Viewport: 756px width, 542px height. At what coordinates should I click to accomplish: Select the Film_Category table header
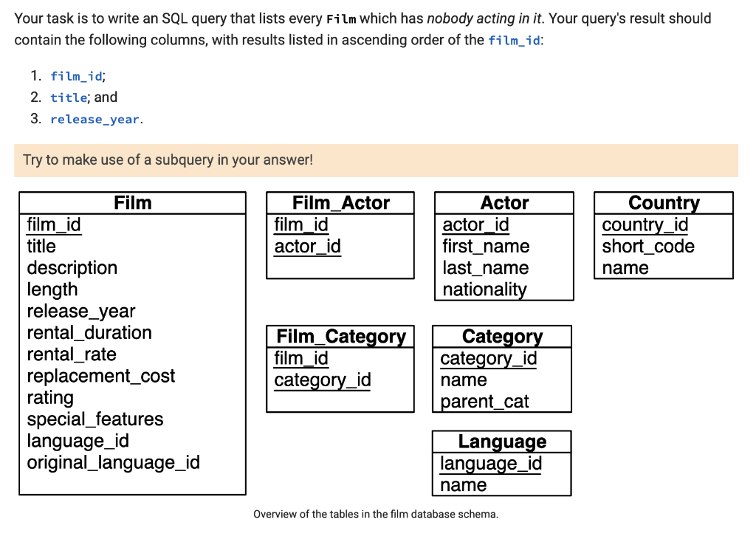pyautogui.click(x=340, y=336)
